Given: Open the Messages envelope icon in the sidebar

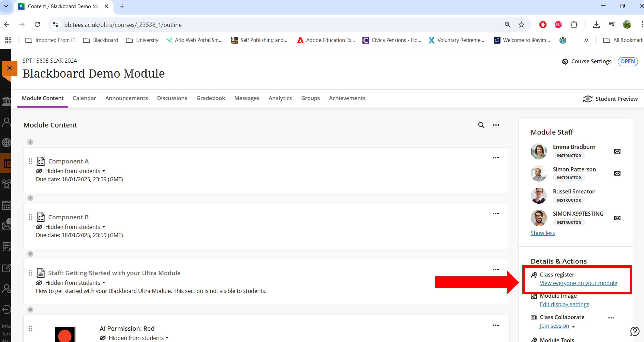Looking at the screenshot, I should 6,225.
